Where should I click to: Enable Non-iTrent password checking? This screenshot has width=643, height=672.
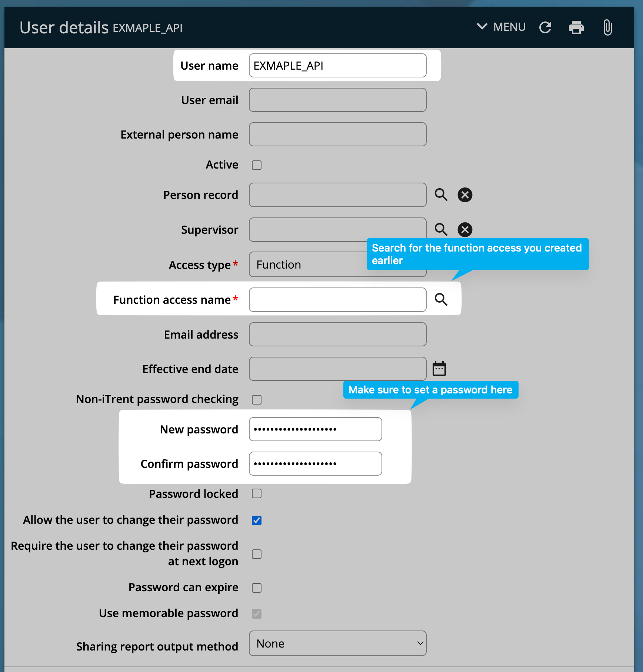(x=257, y=400)
